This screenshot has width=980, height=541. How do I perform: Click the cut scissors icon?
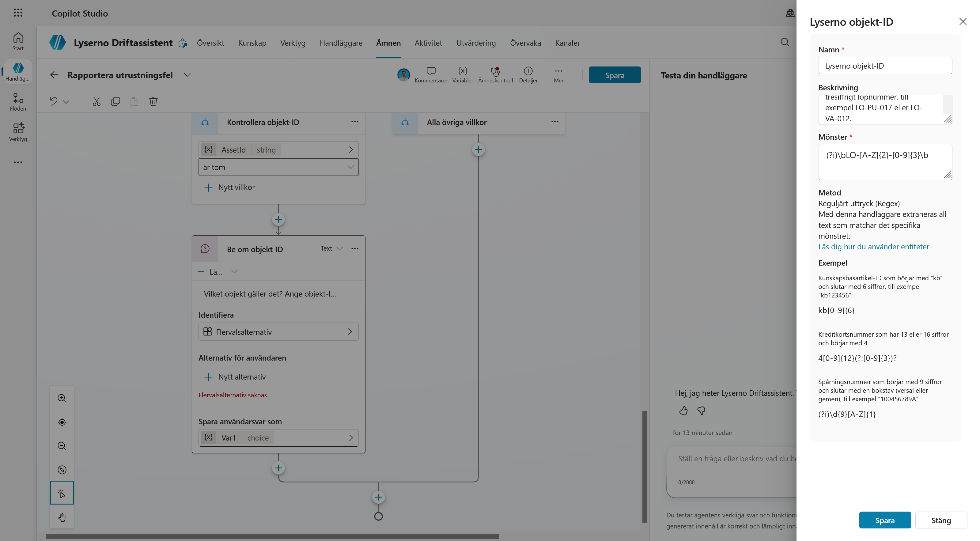click(96, 102)
